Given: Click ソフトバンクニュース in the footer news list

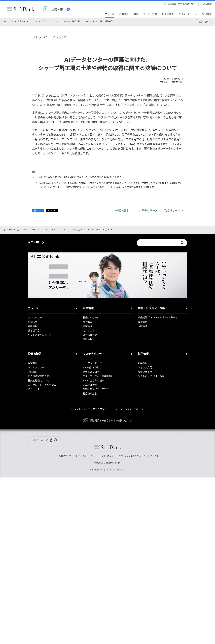Looking at the screenshot, I should point(40,335).
